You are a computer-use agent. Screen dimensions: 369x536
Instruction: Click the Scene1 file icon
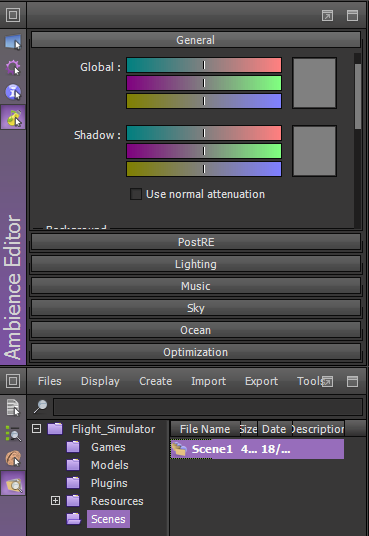pyautogui.click(x=179, y=448)
